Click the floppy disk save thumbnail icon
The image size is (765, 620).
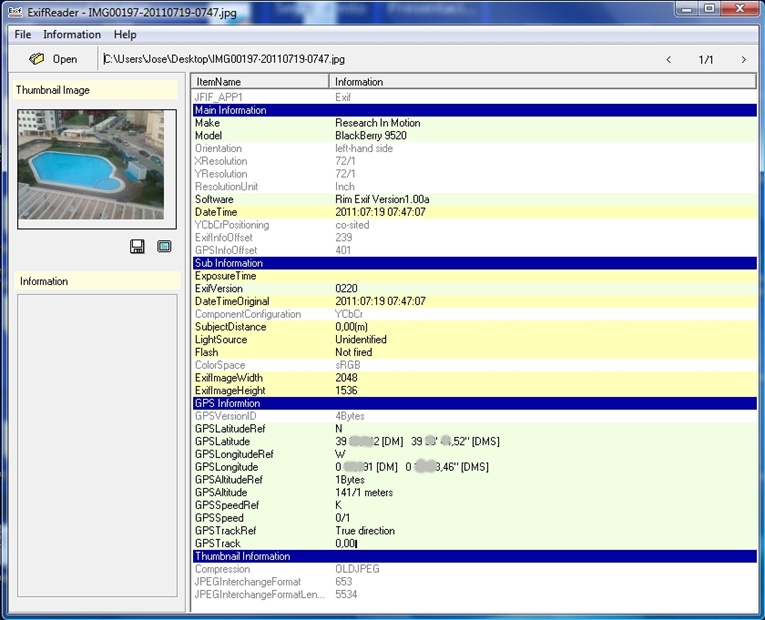click(137, 246)
